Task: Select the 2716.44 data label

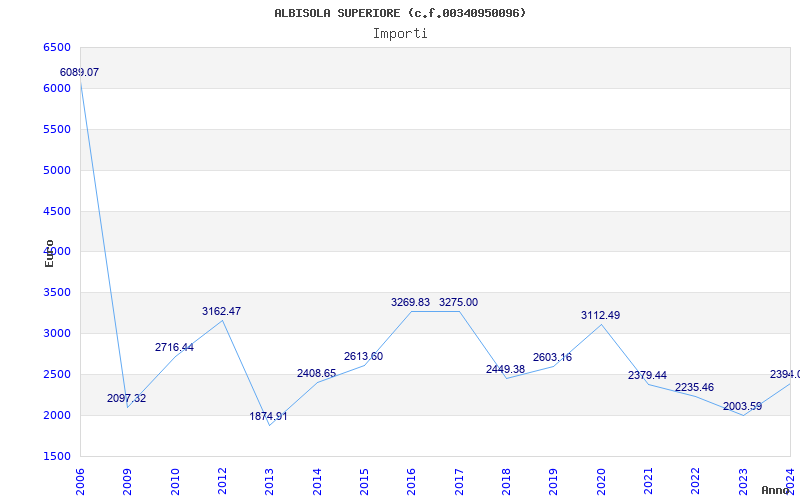Action: coord(174,347)
